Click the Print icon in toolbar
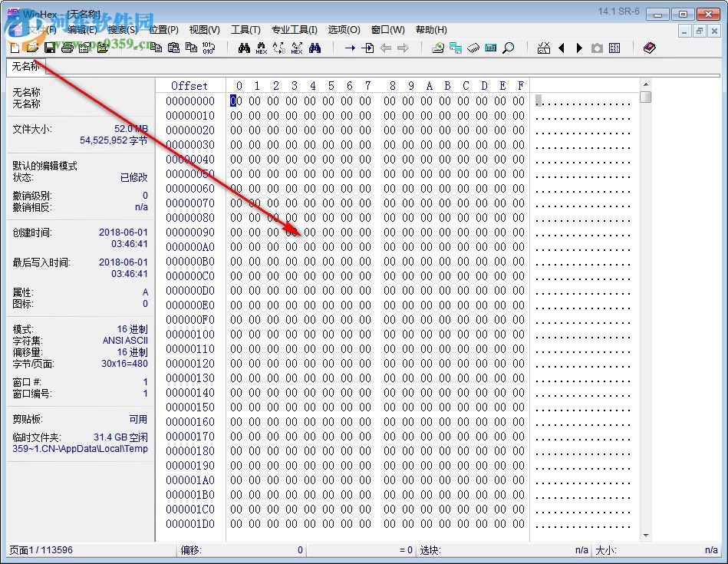Viewport: 728px width, 564px height. click(67, 48)
